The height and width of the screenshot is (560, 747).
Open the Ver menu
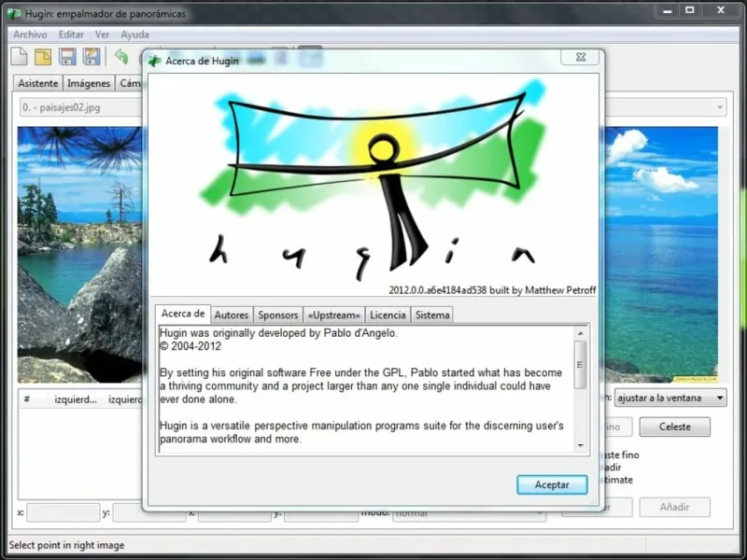[102, 35]
